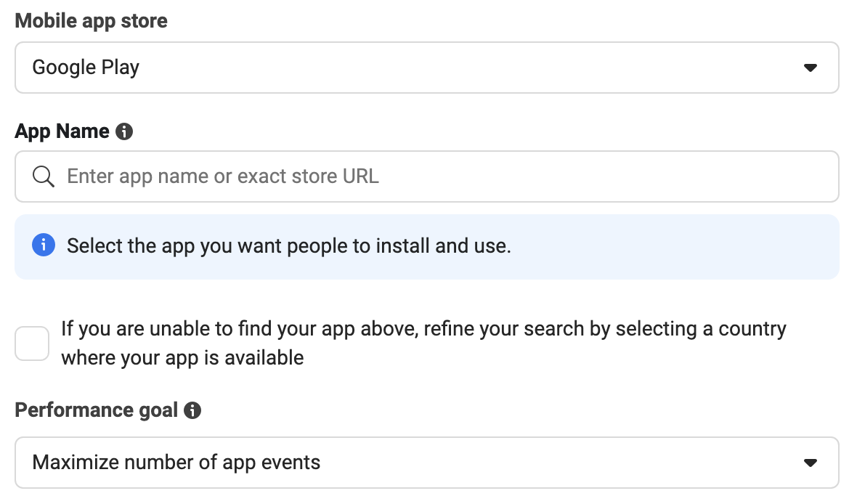
Task: Click the Performance goal info icon
Action: (x=192, y=410)
